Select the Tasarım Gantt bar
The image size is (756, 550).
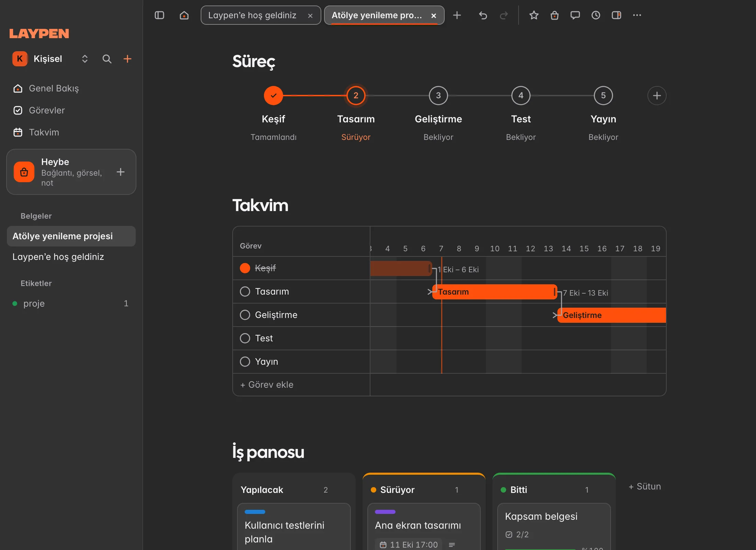click(x=495, y=292)
